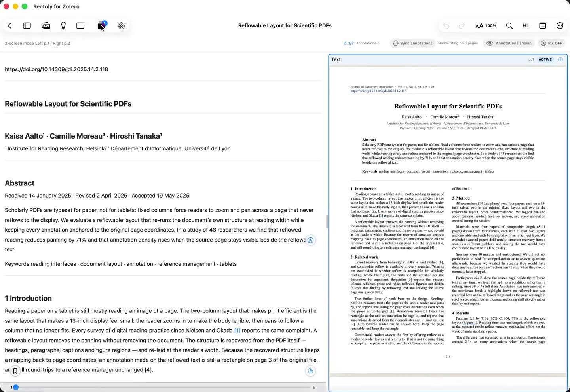Click the Figure 1 link in the PDF Results section
The height and width of the screenshot is (392, 570).
470,323
